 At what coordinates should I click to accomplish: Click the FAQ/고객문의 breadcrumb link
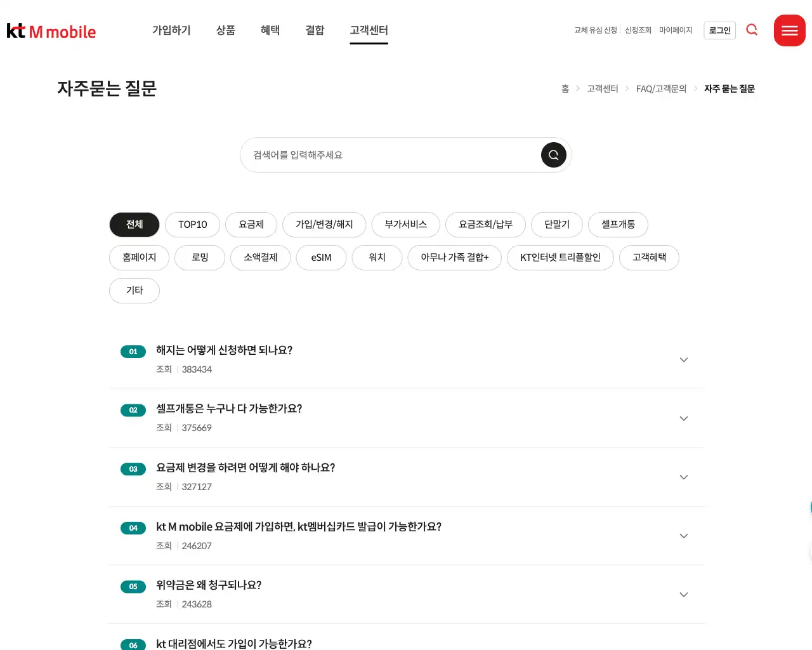point(661,89)
